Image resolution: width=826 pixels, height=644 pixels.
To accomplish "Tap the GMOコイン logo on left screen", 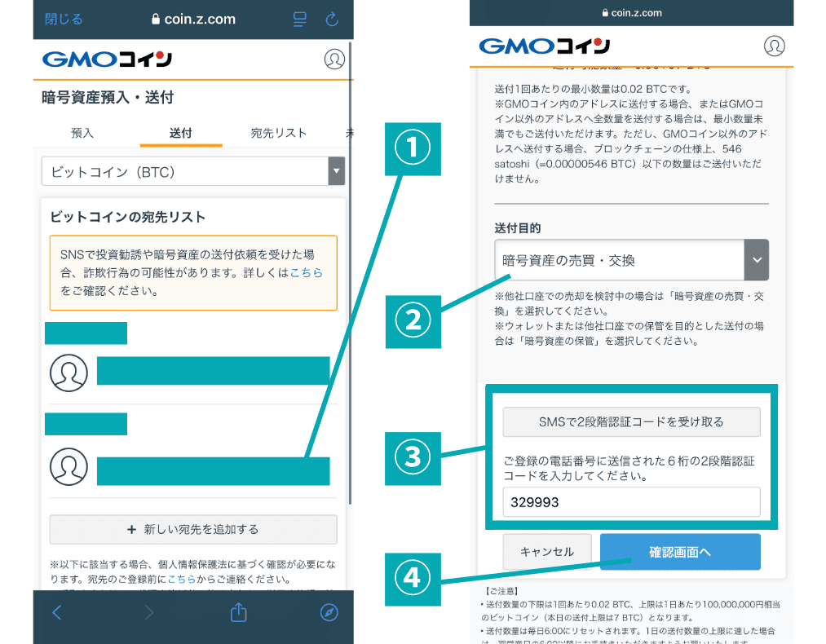I will pos(107,59).
